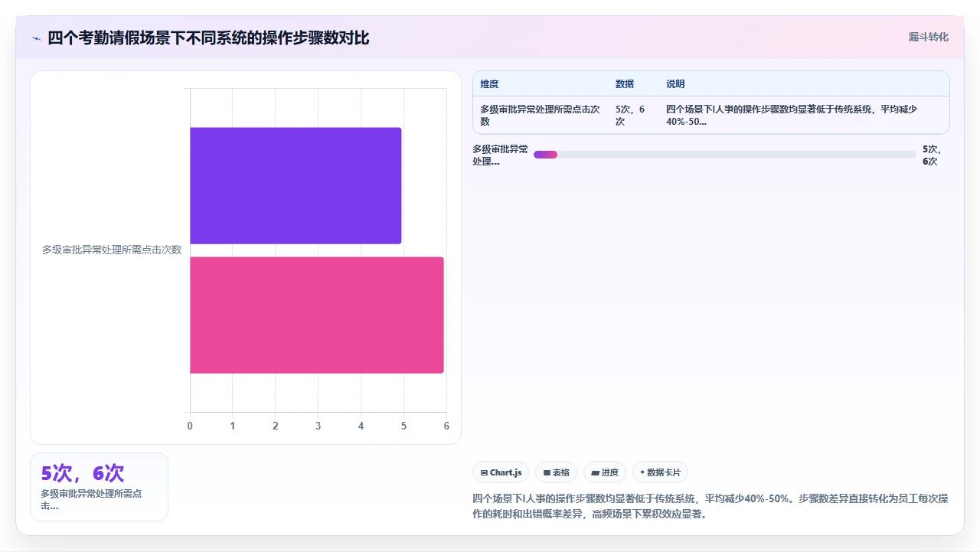The image size is (980, 552).
Task: Click the 表格 tag
Action: [x=556, y=472]
